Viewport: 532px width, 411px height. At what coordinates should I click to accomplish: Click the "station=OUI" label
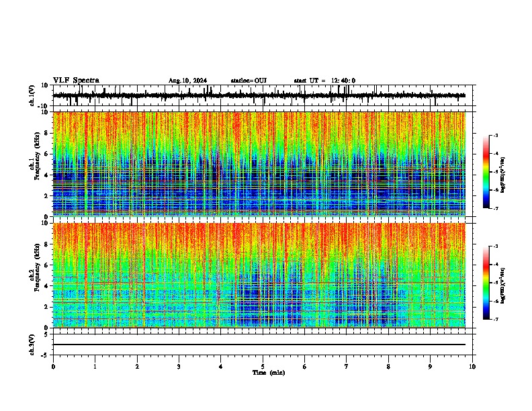[x=249, y=81]
